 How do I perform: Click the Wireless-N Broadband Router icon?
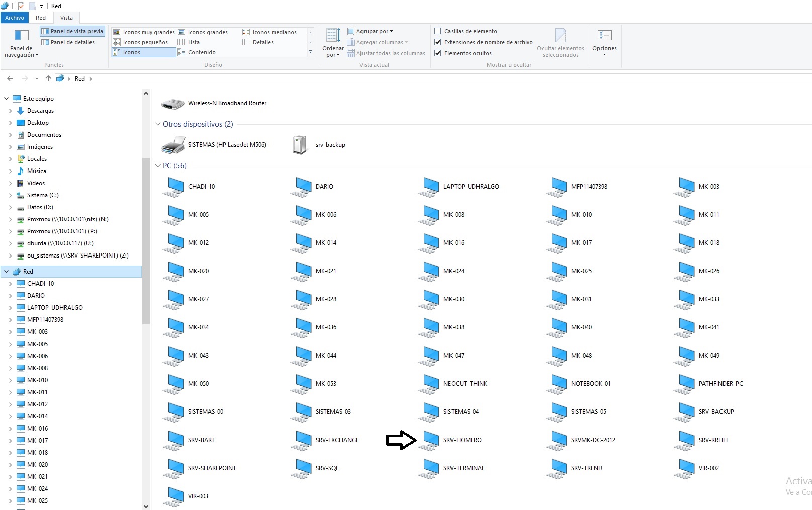click(x=172, y=104)
